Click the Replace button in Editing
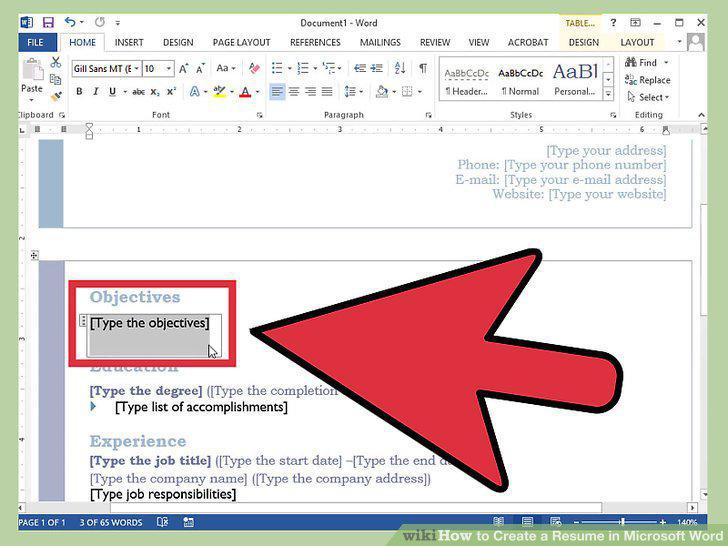The width and height of the screenshot is (728, 546). click(647, 80)
